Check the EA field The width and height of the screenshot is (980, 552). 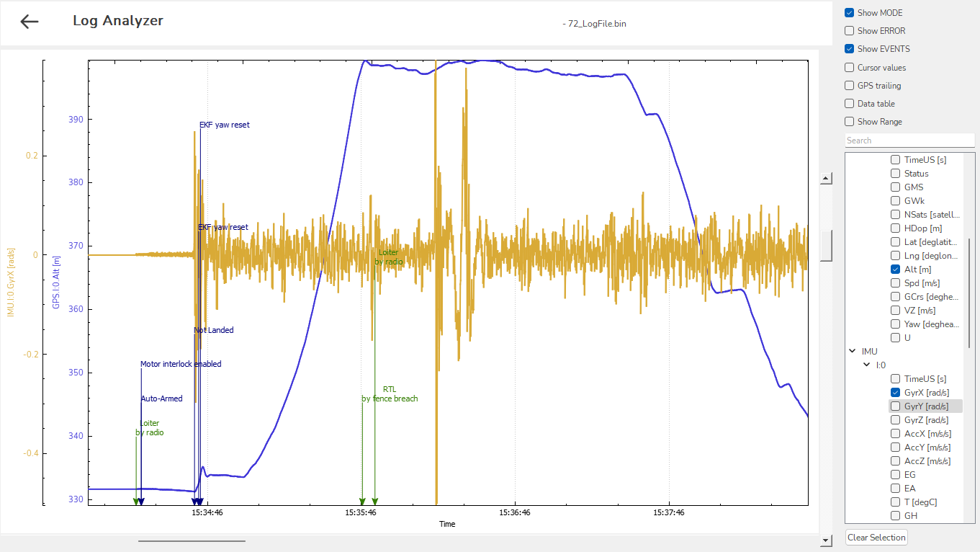(896, 489)
